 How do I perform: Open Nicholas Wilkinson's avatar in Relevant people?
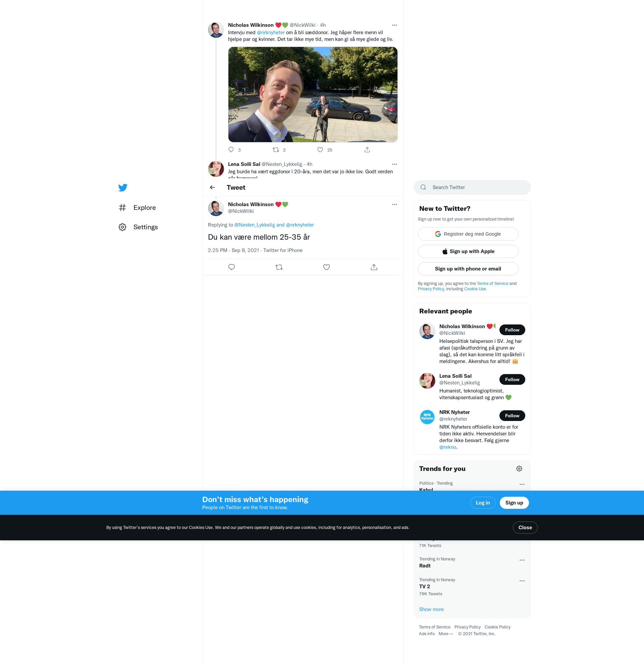pyautogui.click(x=427, y=331)
